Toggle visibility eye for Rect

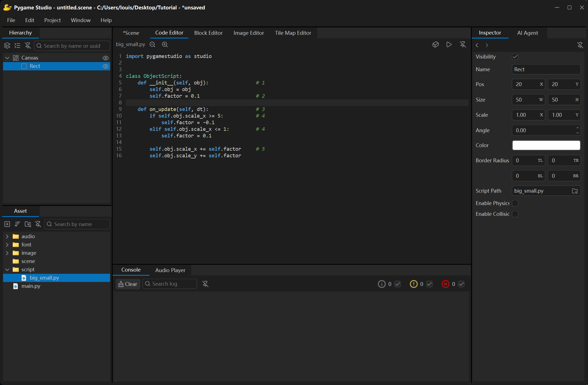click(x=105, y=66)
